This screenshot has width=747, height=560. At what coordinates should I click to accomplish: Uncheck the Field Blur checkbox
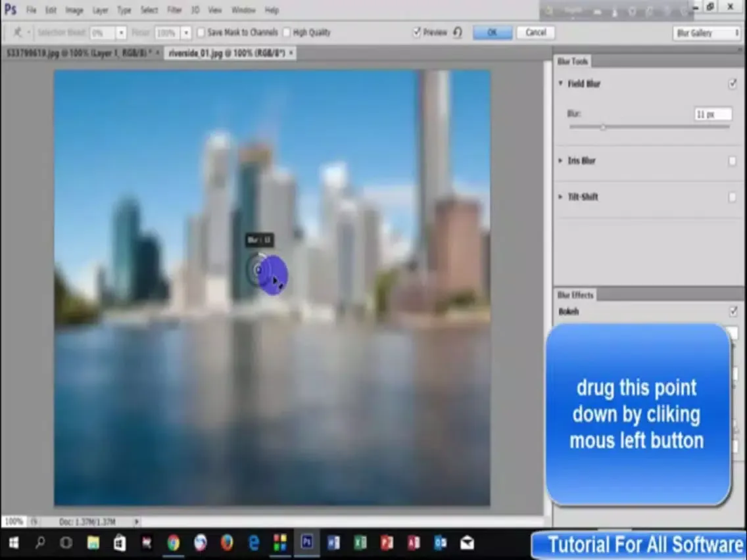pyautogui.click(x=733, y=84)
